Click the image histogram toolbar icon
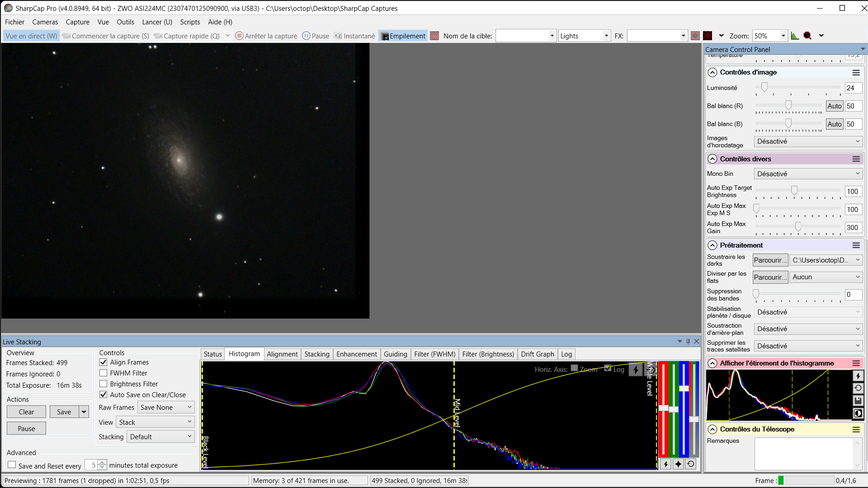This screenshot has width=868, height=488. click(x=795, y=36)
